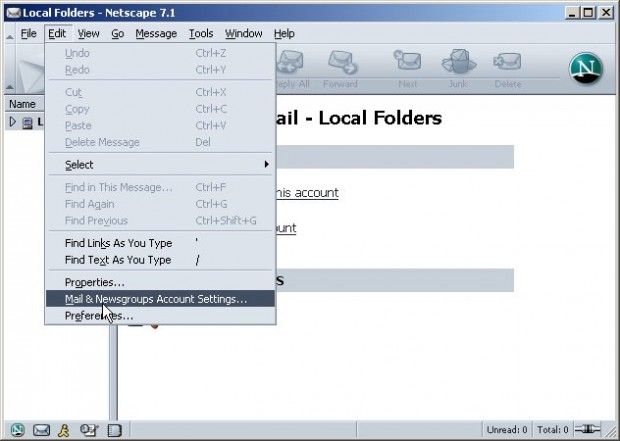The width and height of the screenshot is (620, 441).
Task: Open the Mail envelope icon in status bar
Action: (41, 430)
